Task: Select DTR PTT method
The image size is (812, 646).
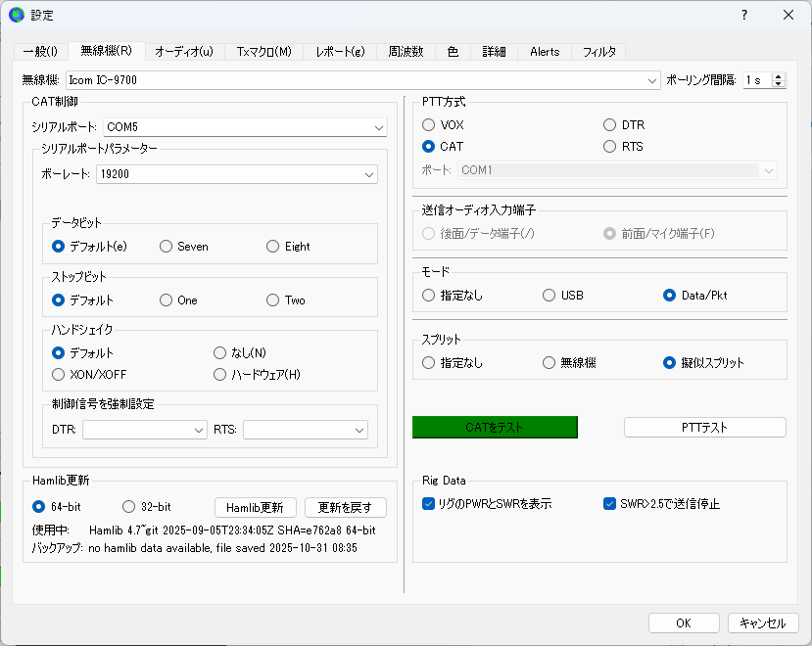Action: point(624,124)
